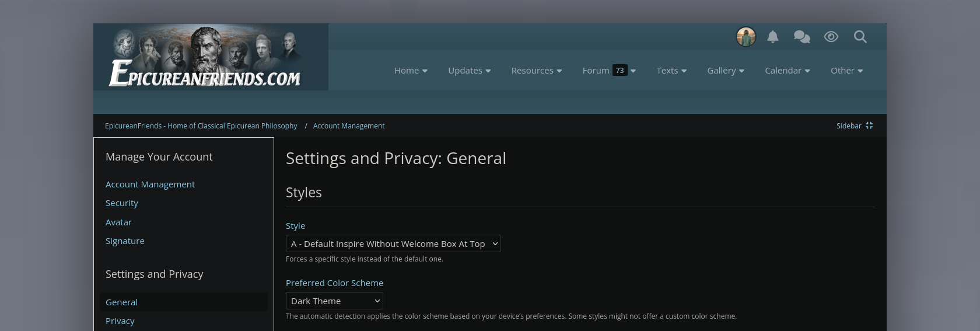Open the Gallery menu
This screenshot has width=980, height=331.
(725, 70)
